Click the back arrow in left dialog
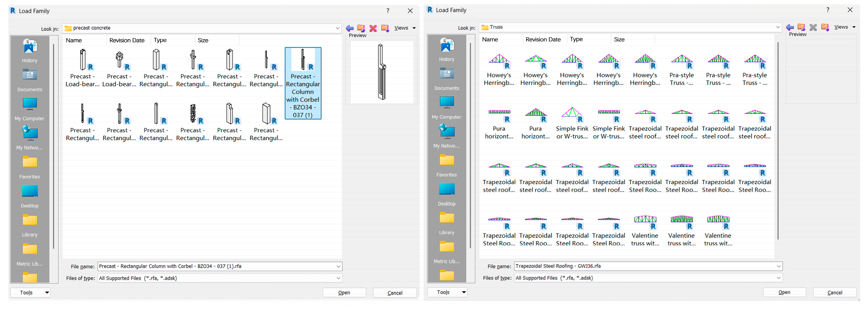The height and width of the screenshot is (309, 868). point(350,28)
